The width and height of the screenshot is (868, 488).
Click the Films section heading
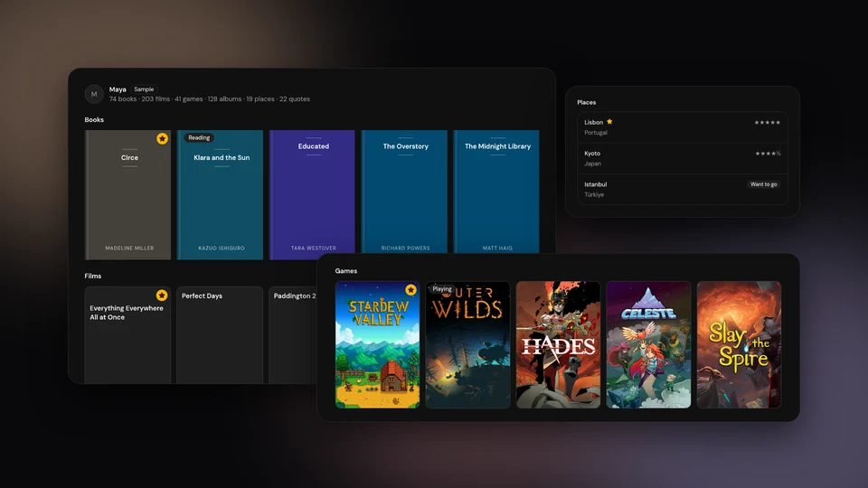click(93, 276)
